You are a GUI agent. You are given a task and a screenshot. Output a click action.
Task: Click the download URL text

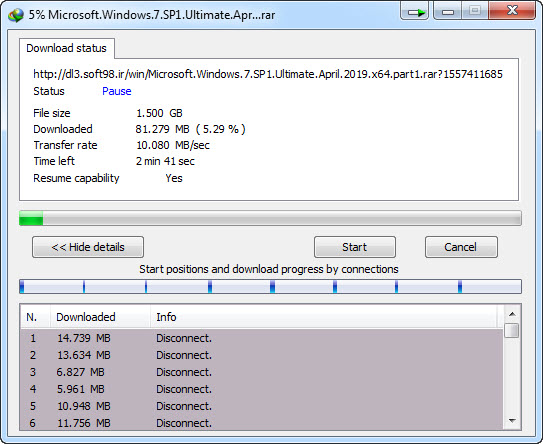pos(268,74)
